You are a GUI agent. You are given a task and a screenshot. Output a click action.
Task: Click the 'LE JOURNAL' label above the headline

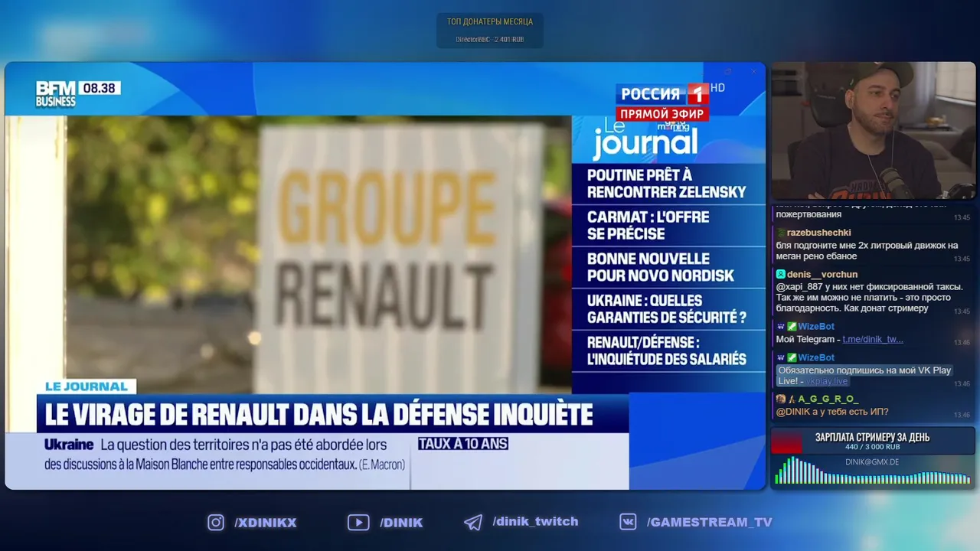[86, 386]
